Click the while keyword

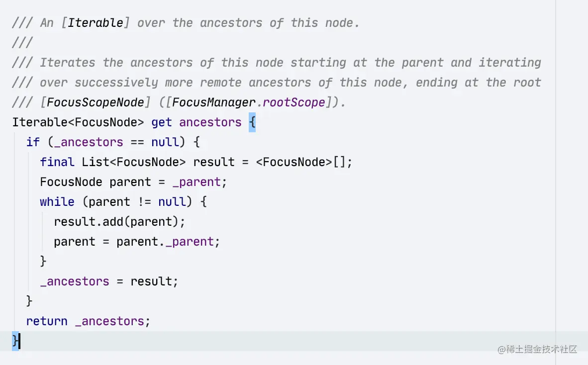[57, 202]
